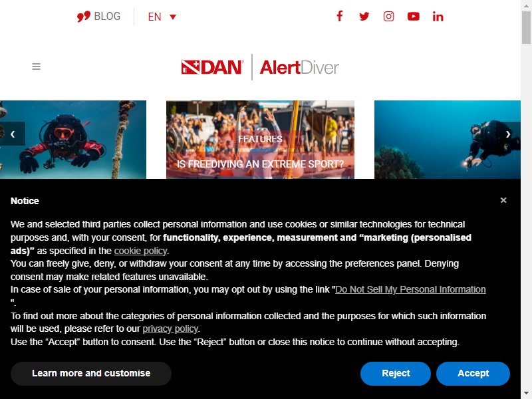Reject the cookie consent
Image resolution: width=532 pixels, height=399 pixels.
396,373
